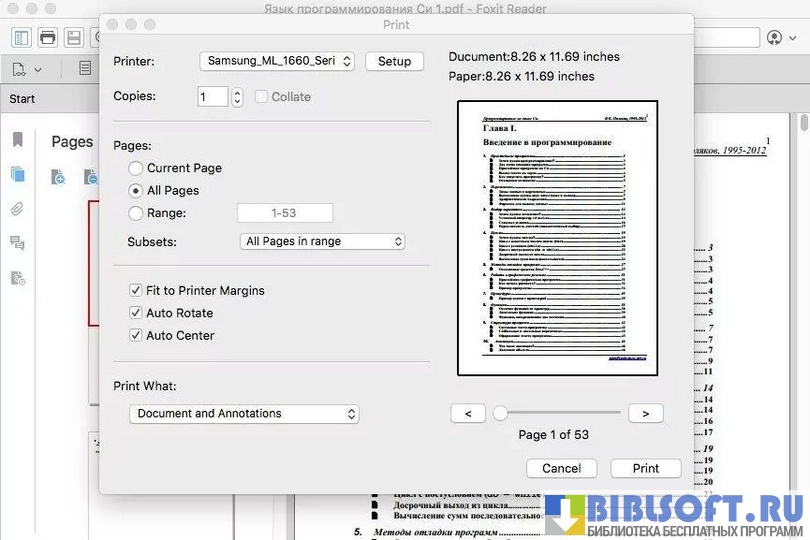Switch to the Start tab
The width and height of the screenshot is (810, 540).
click(22, 99)
